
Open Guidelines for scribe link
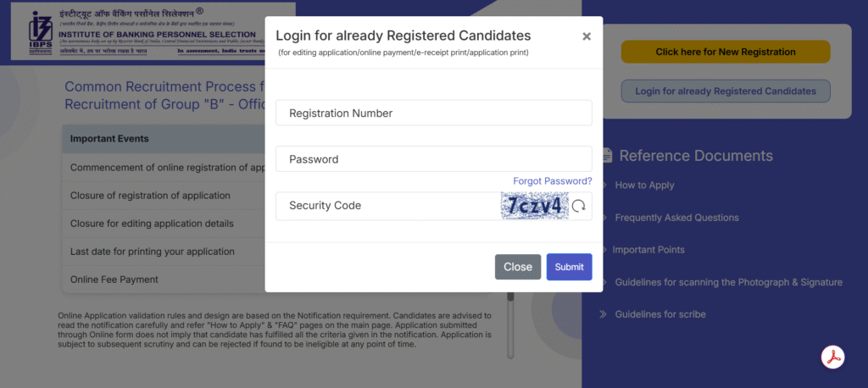pos(660,314)
